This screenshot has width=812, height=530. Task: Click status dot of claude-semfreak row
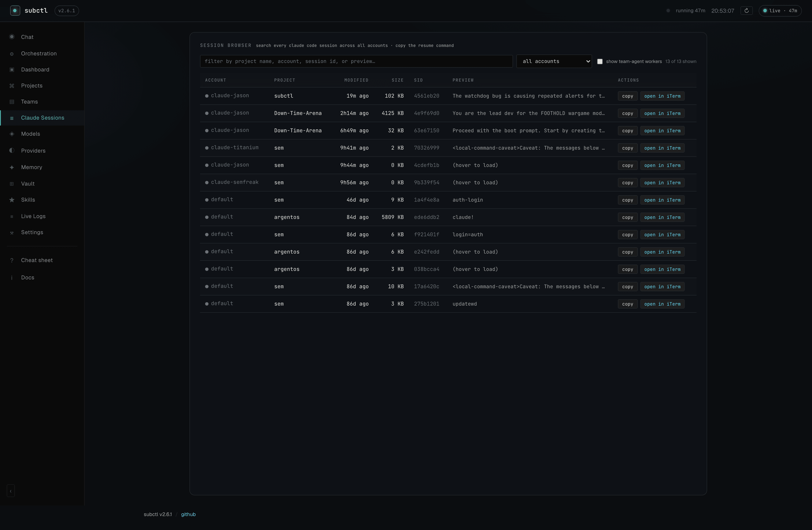point(207,182)
